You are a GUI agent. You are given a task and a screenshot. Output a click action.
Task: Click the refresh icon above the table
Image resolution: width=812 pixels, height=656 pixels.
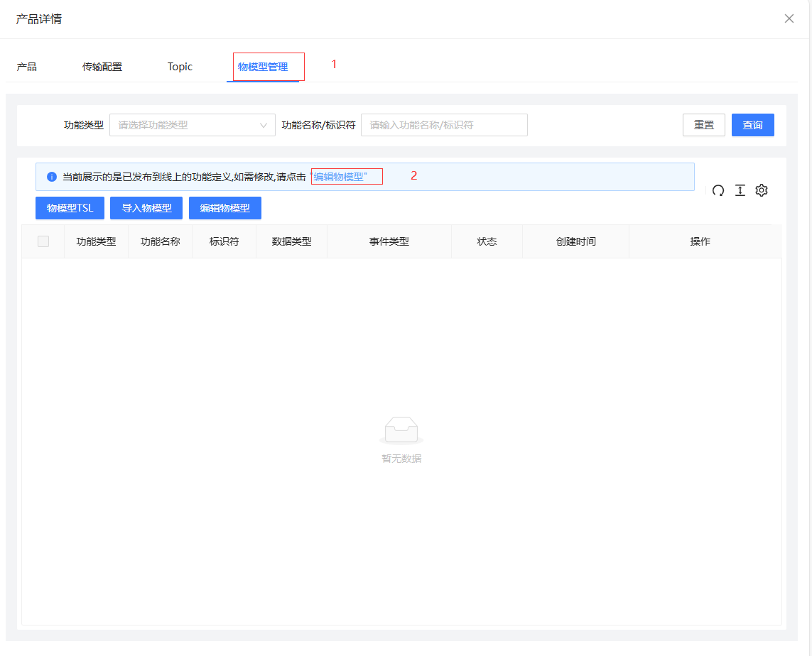click(718, 190)
